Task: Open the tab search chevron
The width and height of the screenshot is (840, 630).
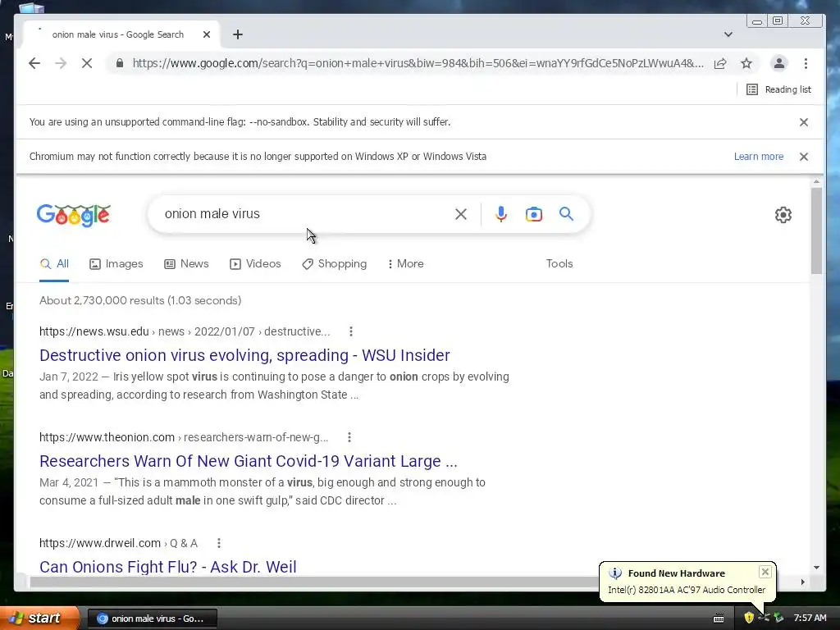Action: click(728, 34)
